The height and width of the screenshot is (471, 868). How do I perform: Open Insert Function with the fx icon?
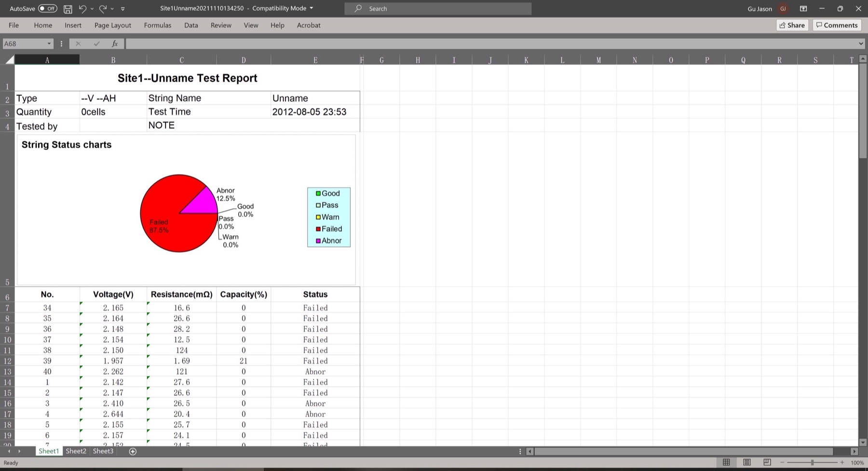115,43
